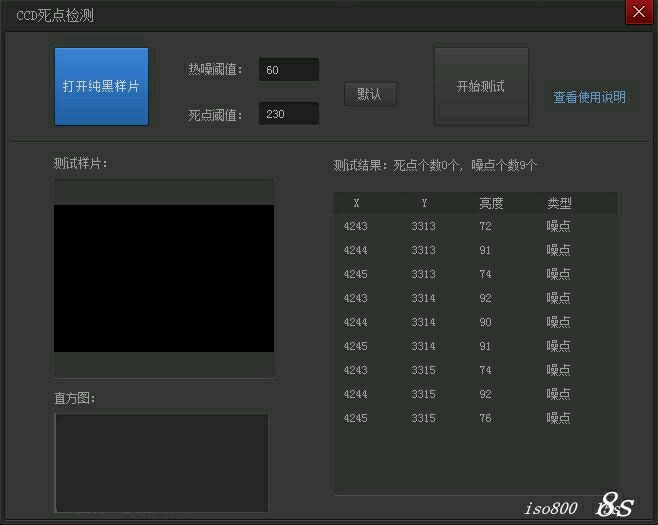Viewport: 658px width, 525px height.
Task: Click the black test sample preview image
Action: point(164,278)
